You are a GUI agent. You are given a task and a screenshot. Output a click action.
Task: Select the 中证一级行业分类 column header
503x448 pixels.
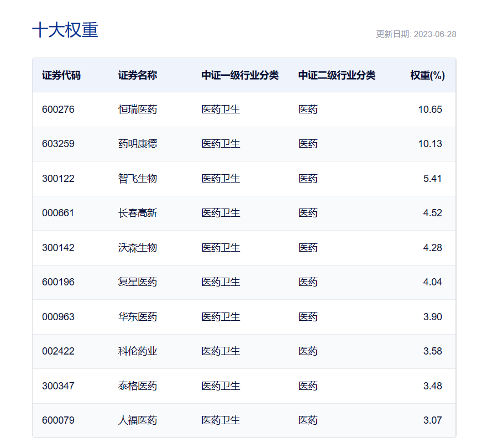click(x=240, y=75)
